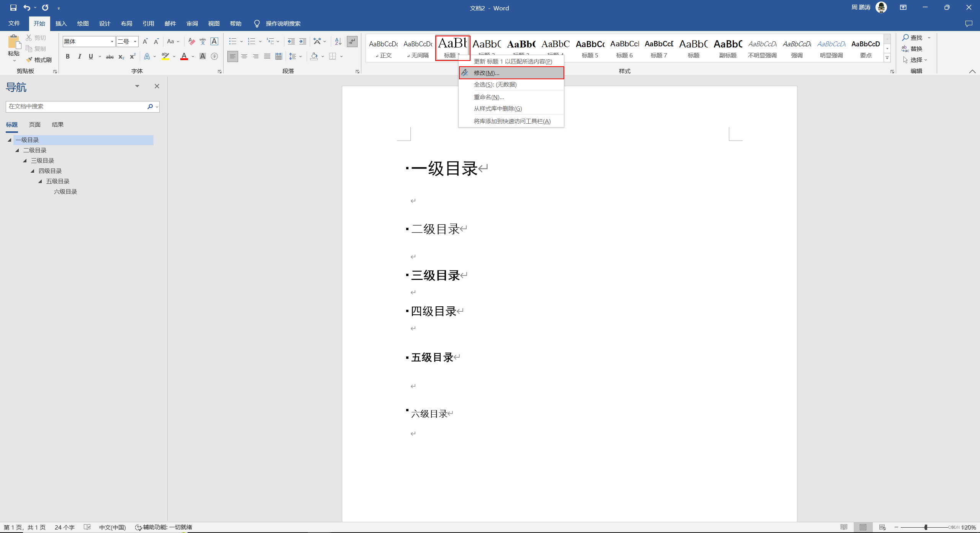Click the Clear Formatting eraser icon

(x=191, y=41)
